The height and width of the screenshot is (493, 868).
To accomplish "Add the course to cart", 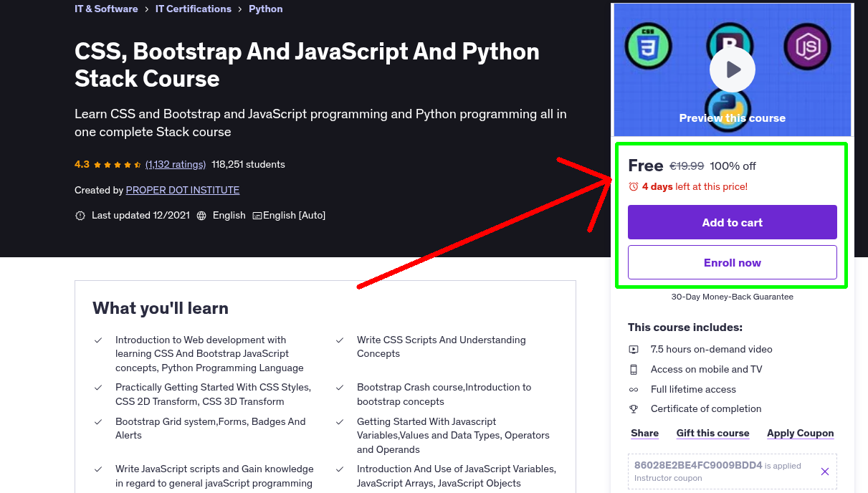I will (x=733, y=222).
